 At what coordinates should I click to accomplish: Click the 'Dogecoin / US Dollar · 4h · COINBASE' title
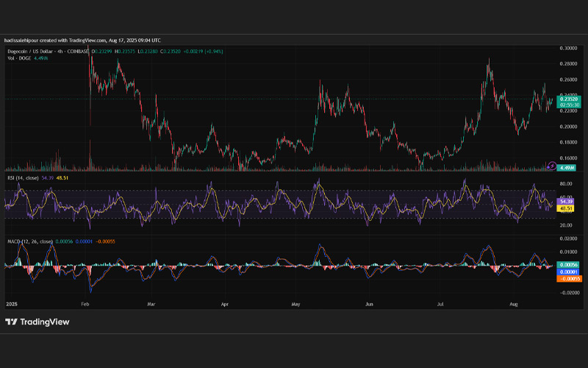[x=48, y=52]
